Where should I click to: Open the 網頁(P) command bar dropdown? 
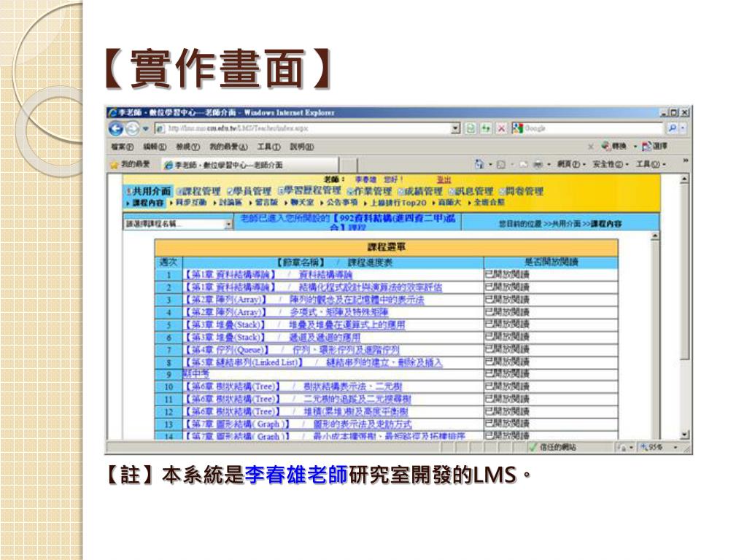pos(571,164)
